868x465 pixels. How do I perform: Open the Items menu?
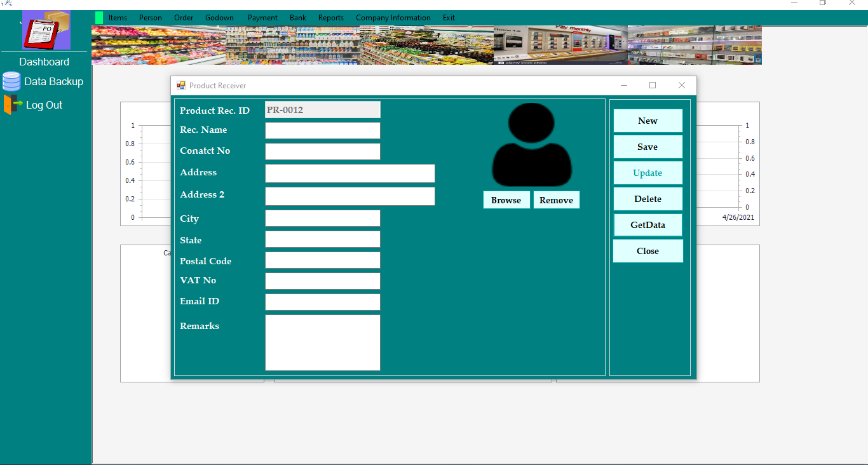118,17
